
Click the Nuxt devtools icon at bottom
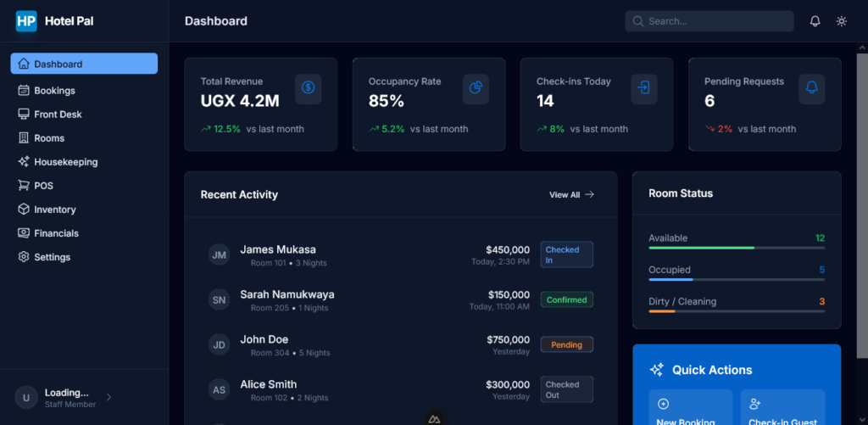tap(434, 418)
